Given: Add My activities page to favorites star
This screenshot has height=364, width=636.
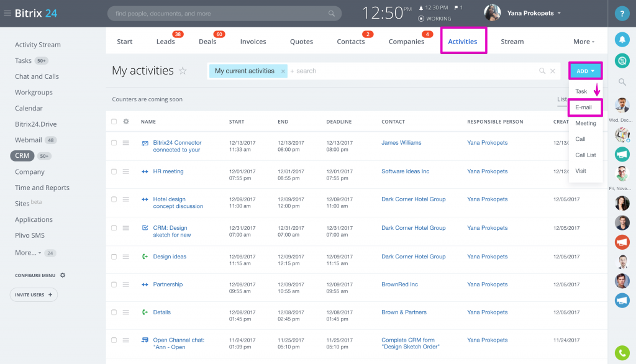Looking at the screenshot, I should (183, 71).
